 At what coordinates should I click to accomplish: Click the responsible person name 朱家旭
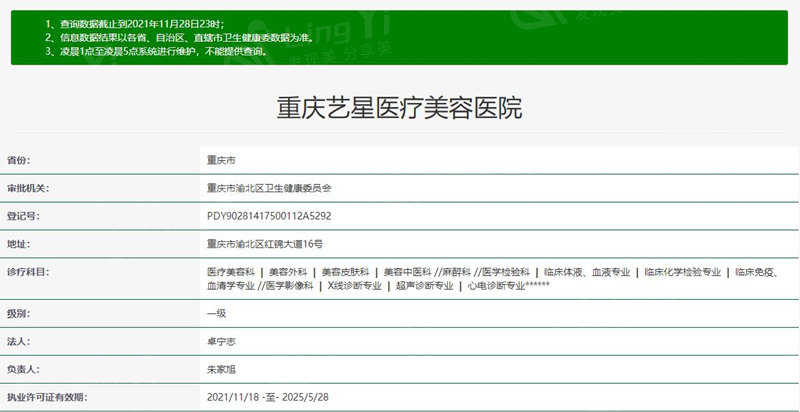coord(221,370)
